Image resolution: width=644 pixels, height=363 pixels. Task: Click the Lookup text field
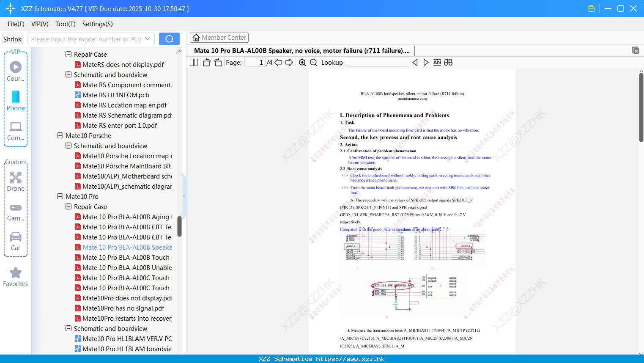(378, 62)
